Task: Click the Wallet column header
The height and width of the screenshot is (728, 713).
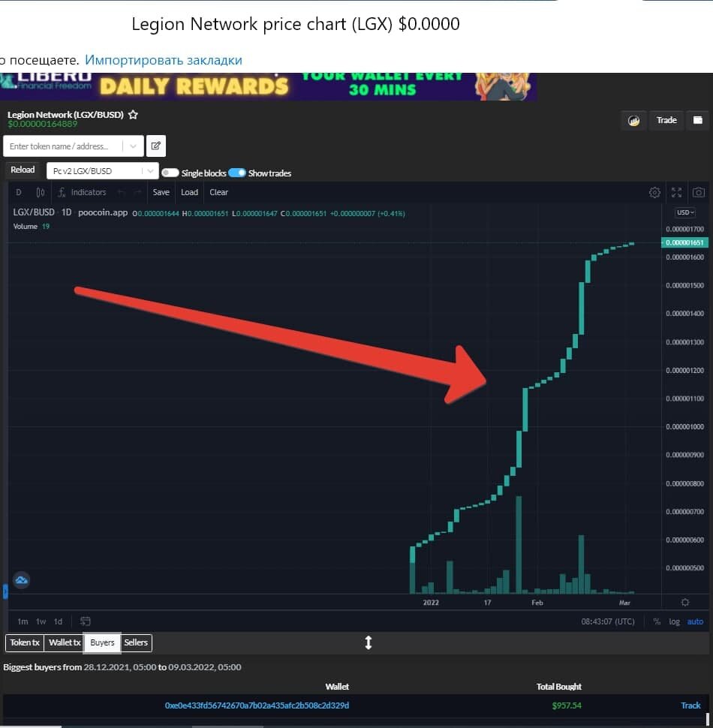Action: click(x=337, y=686)
